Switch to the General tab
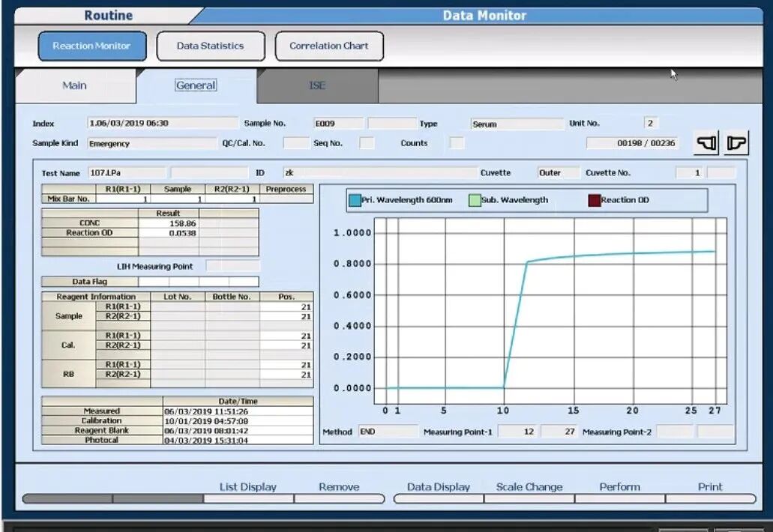The image size is (773, 532). [196, 85]
